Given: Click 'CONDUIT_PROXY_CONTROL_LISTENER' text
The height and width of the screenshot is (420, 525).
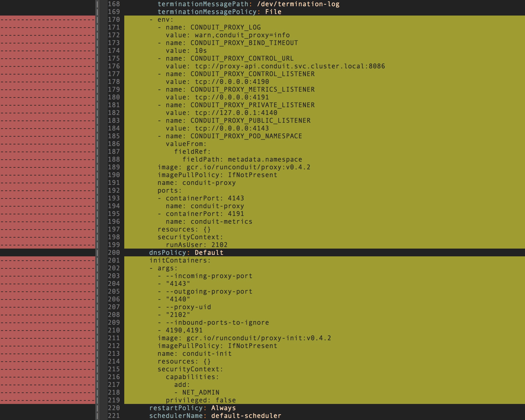Looking at the screenshot, I should click(253, 74).
